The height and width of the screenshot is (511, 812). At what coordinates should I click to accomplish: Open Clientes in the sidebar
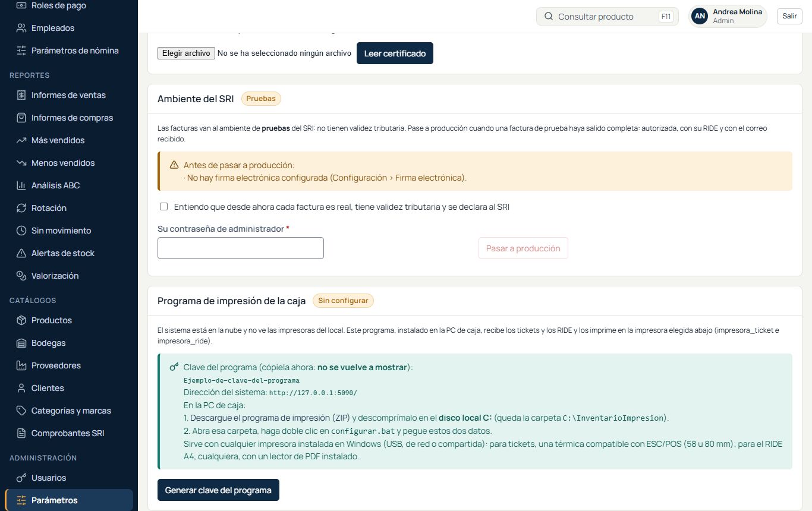point(69,388)
